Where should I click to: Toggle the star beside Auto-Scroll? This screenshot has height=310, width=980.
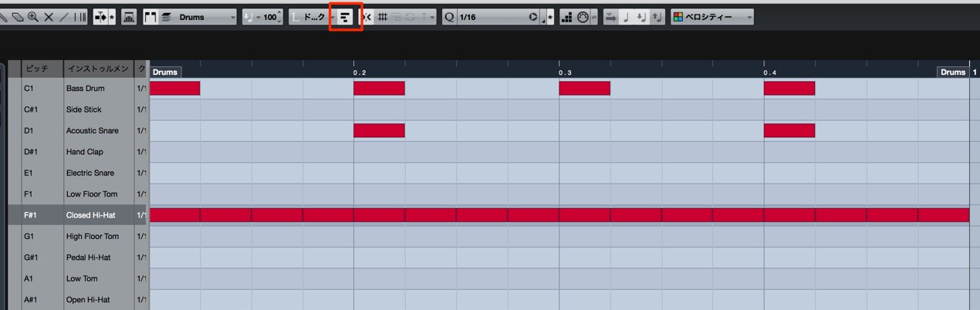click(113, 17)
